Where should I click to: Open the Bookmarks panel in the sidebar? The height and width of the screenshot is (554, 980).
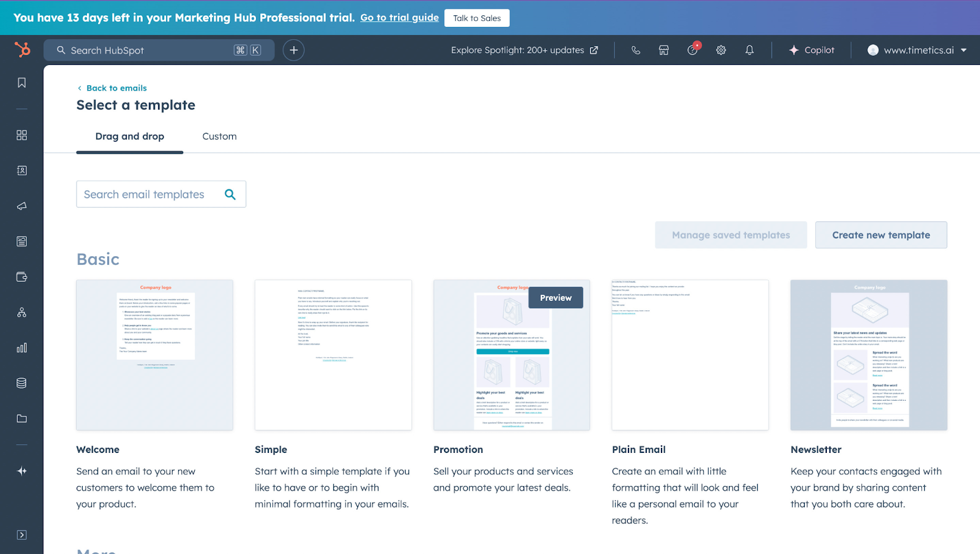[21, 82]
